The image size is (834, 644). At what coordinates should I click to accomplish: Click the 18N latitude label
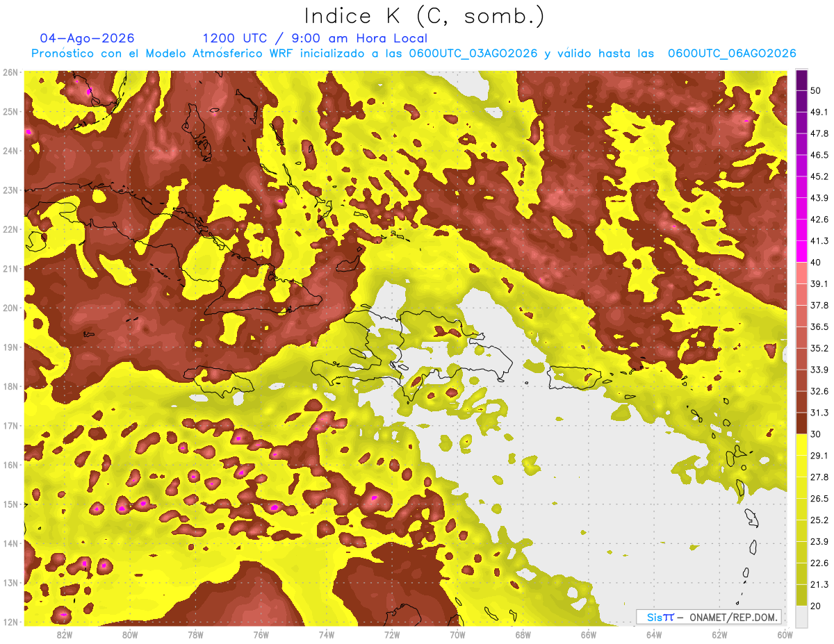10,386
